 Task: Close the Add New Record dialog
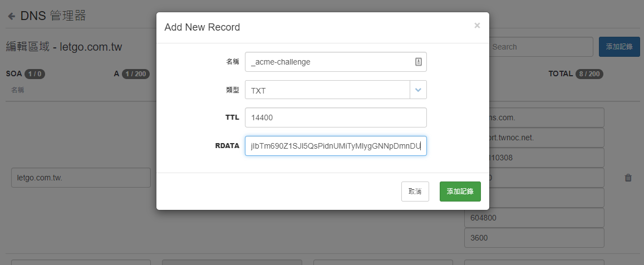pyautogui.click(x=477, y=26)
